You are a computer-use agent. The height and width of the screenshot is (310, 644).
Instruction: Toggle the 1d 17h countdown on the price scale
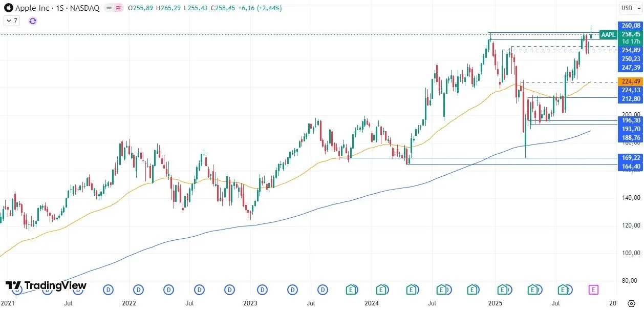pos(630,42)
